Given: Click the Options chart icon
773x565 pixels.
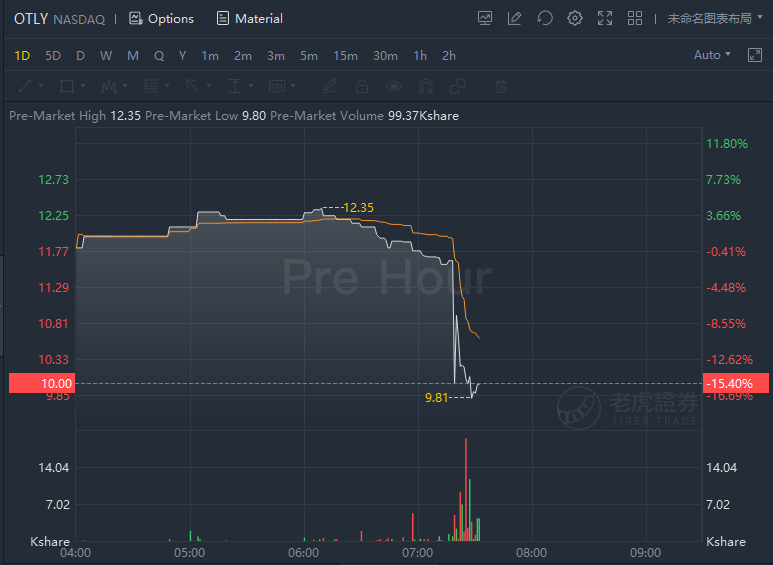Looking at the screenshot, I should 136,19.
